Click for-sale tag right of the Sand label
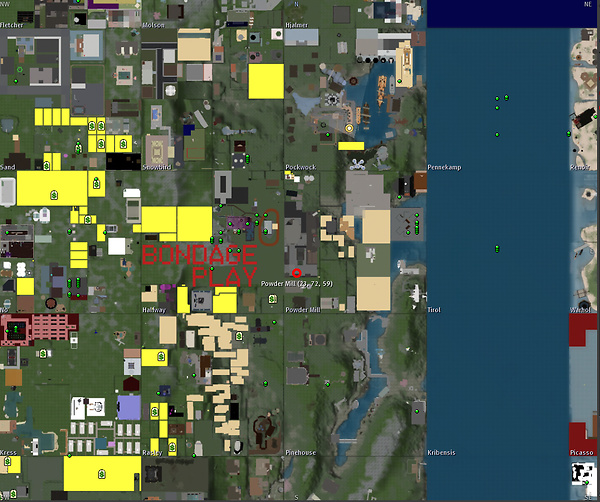This screenshot has width=600, height=502. pos(46,166)
